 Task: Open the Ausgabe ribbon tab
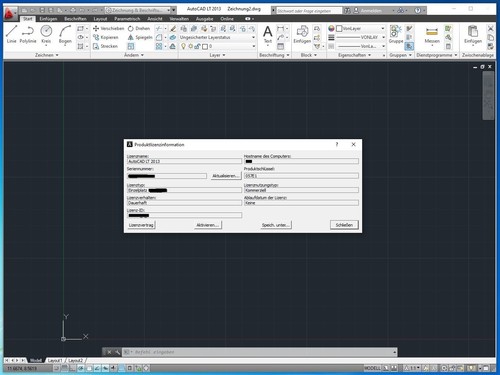point(204,19)
